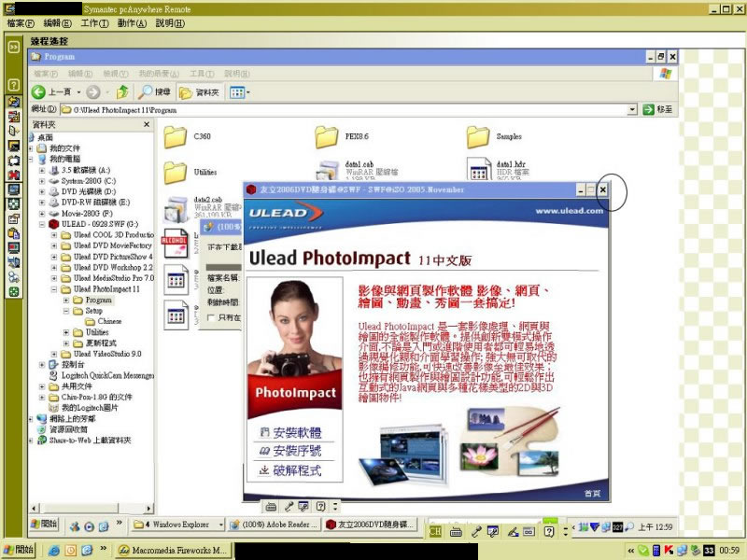Click the question mark icon in pcAnywhere sidebar
The width and height of the screenshot is (747, 560).
point(14,85)
